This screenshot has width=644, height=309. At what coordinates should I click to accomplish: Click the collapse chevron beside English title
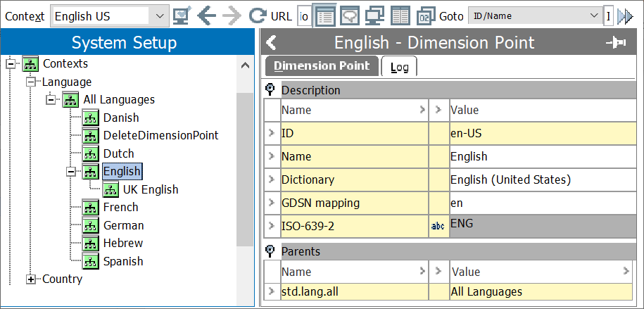coord(271,42)
